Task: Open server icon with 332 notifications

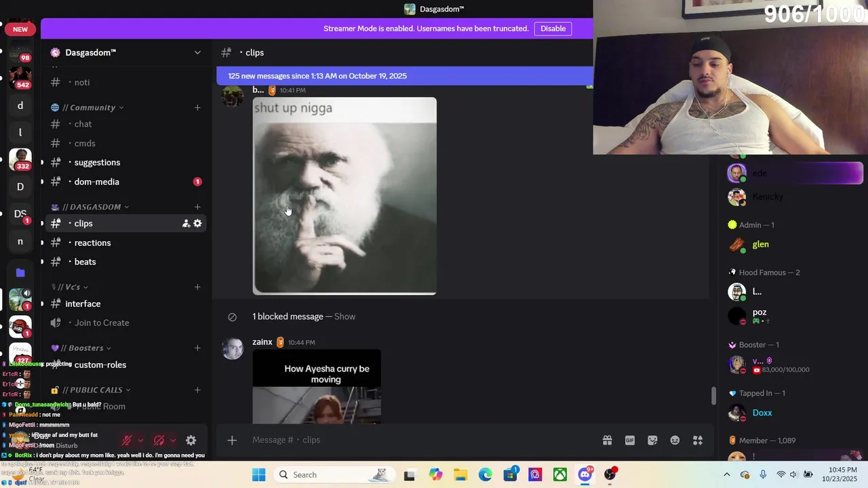Action: [x=20, y=159]
